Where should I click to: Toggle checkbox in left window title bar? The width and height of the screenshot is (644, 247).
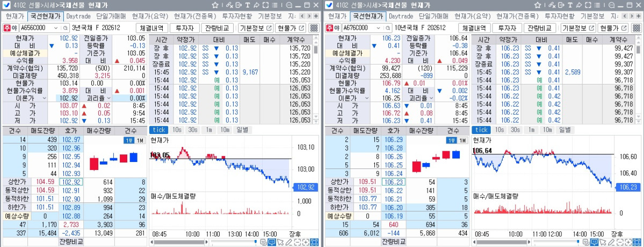click(6, 5)
